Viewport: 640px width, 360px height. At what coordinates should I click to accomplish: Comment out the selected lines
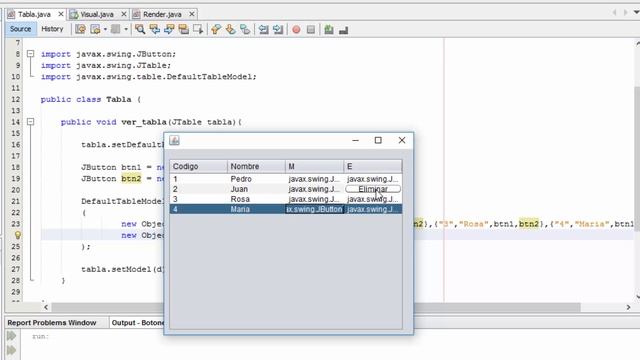pyautogui.click(x=329, y=29)
